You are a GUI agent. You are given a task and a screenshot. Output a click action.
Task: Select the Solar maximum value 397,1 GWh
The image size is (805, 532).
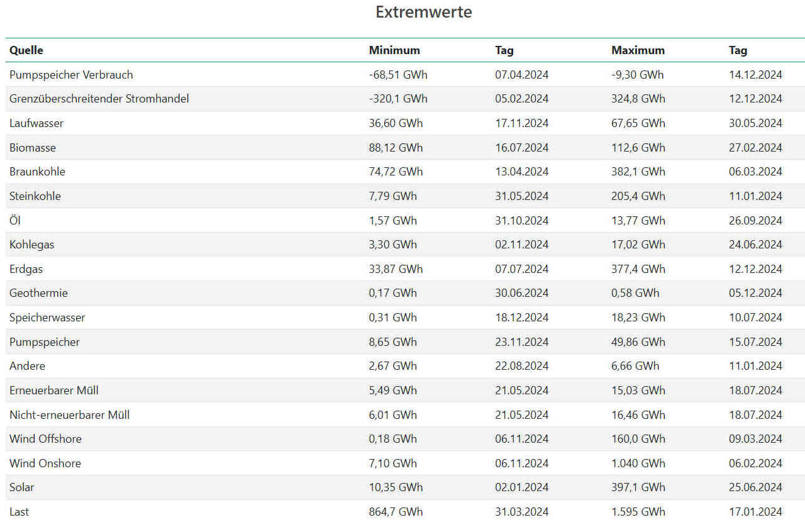pyautogui.click(x=638, y=487)
